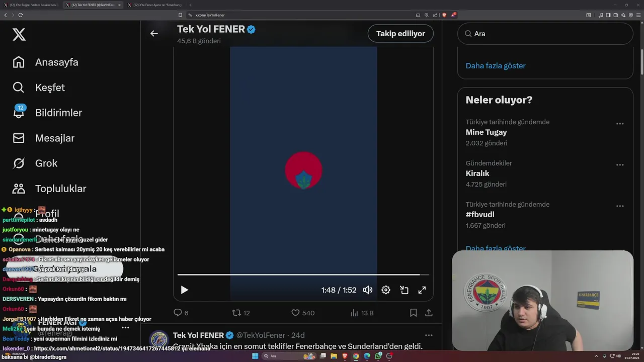This screenshot has width=644, height=362.
Task: Open the Windows Start menu
Action: click(255, 356)
